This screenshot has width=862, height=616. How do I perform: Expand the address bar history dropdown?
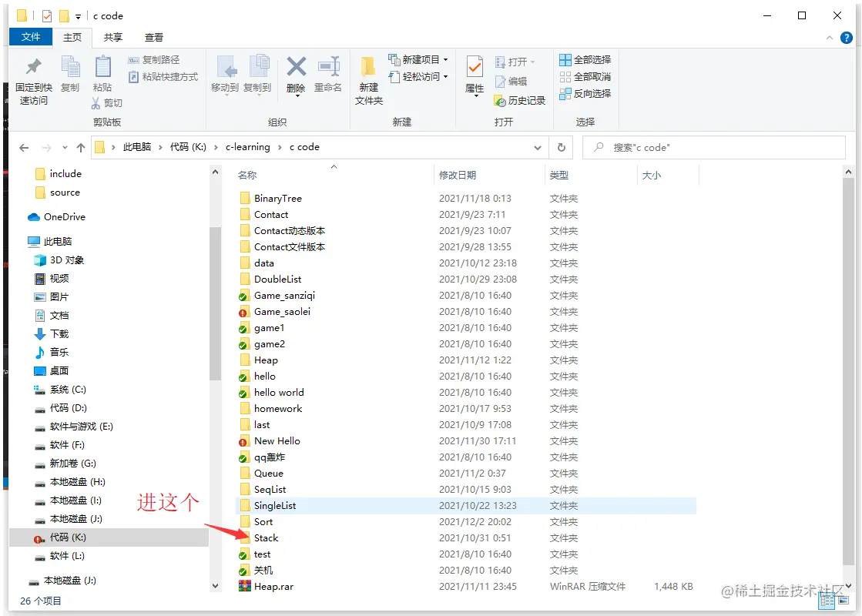538,147
